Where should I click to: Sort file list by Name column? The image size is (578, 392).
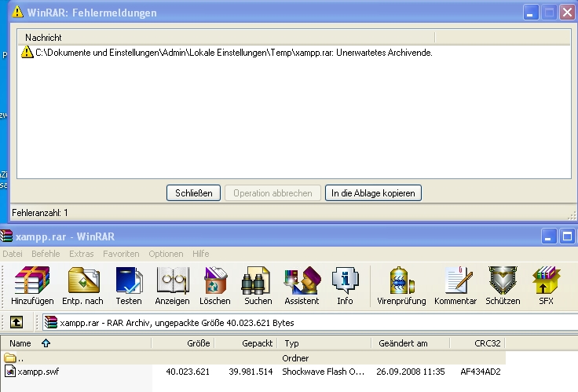[20, 343]
